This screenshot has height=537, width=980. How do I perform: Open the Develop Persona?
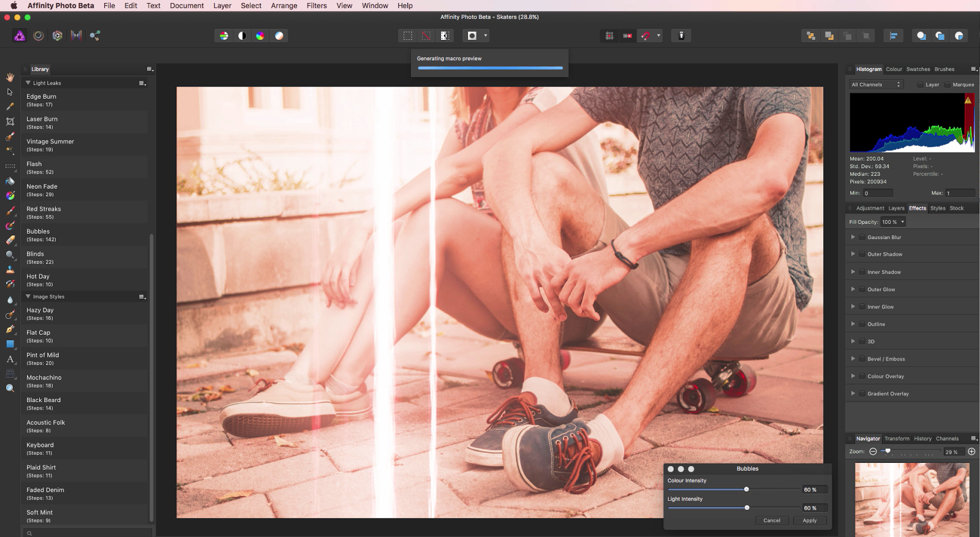pos(58,36)
